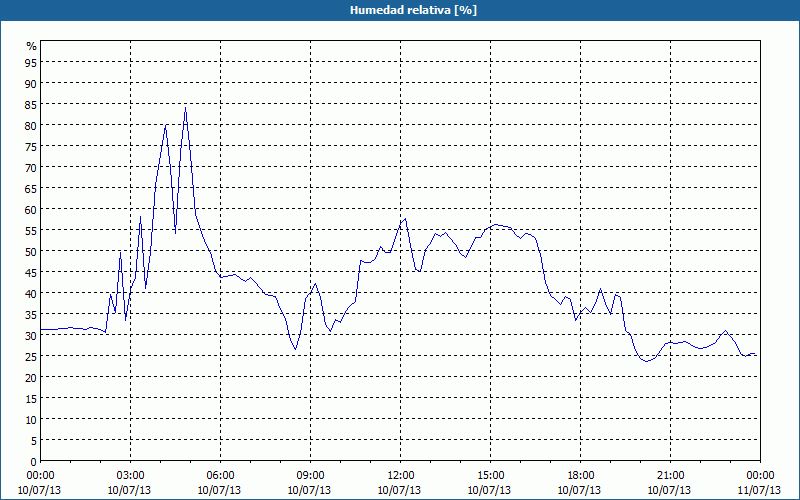This screenshot has height=500, width=800.
Task: Select the '95' y-axis label
Action: tap(31, 62)
